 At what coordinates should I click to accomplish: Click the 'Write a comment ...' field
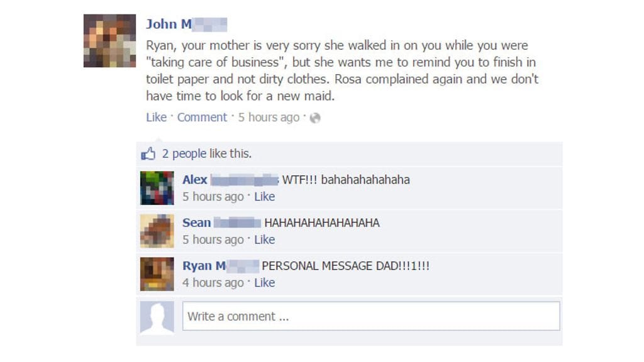[x=371, y=316]
